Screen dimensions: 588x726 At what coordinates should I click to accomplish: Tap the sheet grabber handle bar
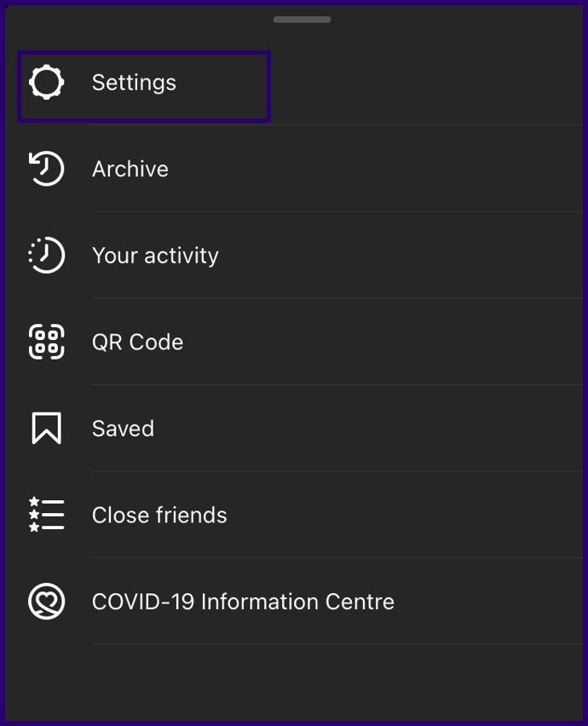pyautogui.click(x=302, y=20)
